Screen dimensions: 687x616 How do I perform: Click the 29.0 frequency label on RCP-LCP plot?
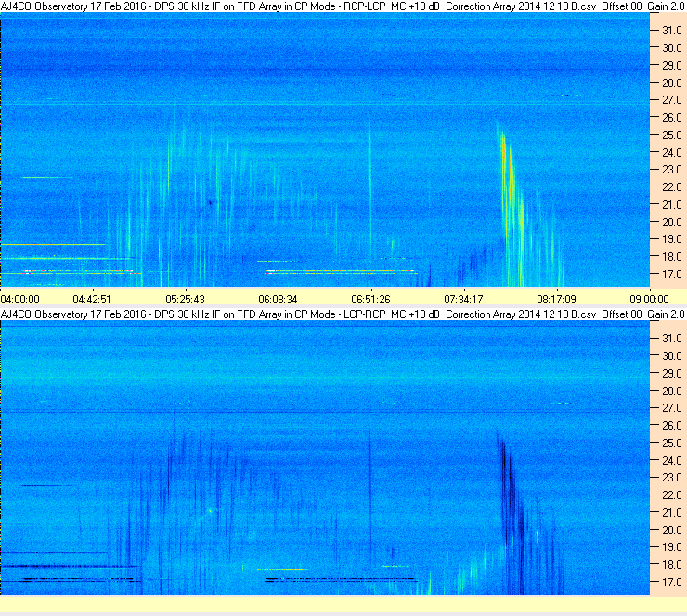coord(672,66)
